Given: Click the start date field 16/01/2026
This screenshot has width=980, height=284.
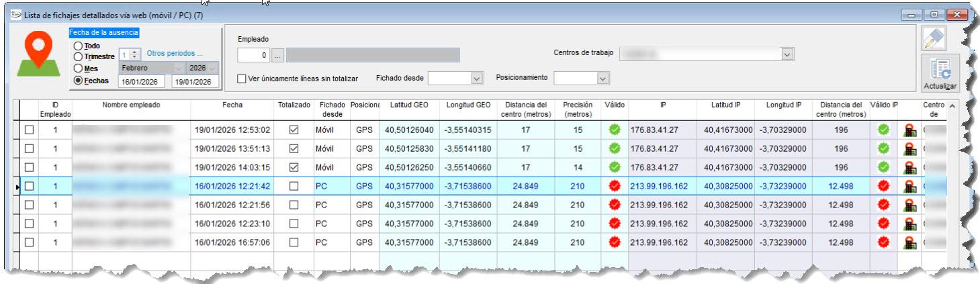Looking at the screenshot, I should click(x=142, y=82).
